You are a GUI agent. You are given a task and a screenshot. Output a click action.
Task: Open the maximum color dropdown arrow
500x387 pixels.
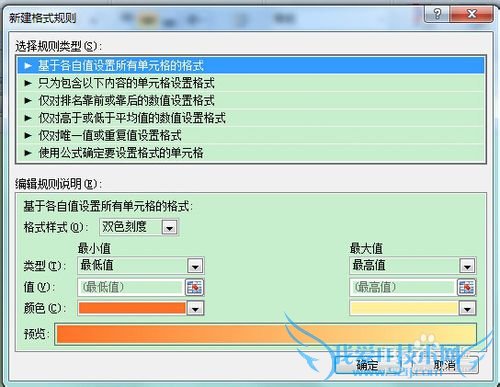(x=467, y=308)
